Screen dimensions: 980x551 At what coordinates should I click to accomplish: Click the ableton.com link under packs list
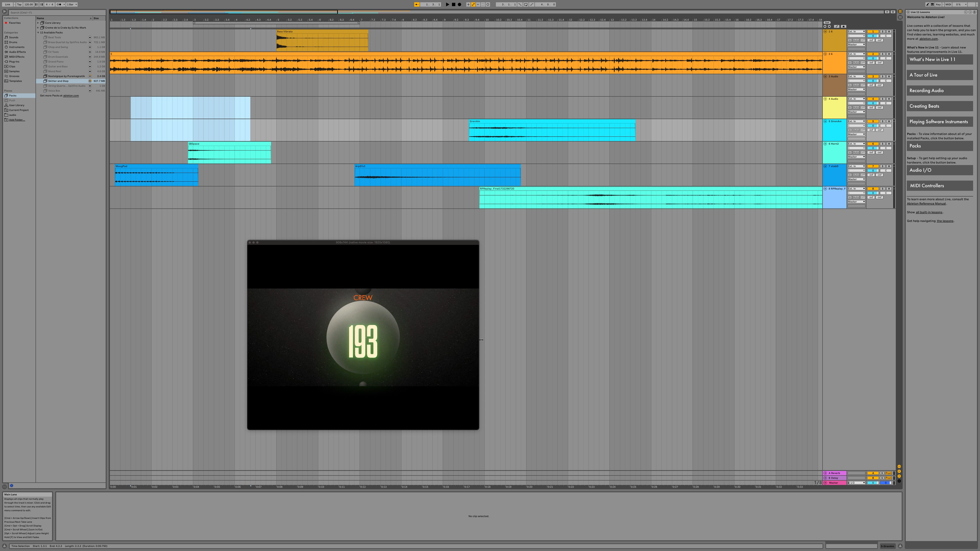tap(71, 95)
